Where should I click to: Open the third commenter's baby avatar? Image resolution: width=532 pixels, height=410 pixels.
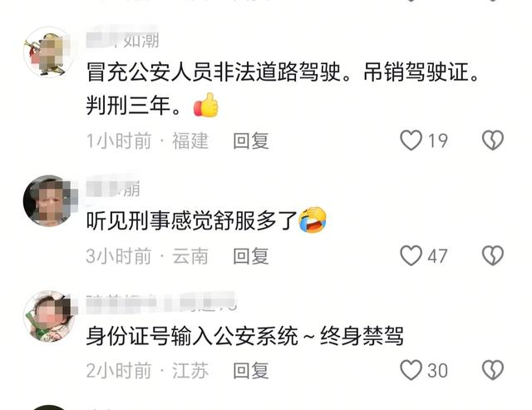[x=48, y=316]
